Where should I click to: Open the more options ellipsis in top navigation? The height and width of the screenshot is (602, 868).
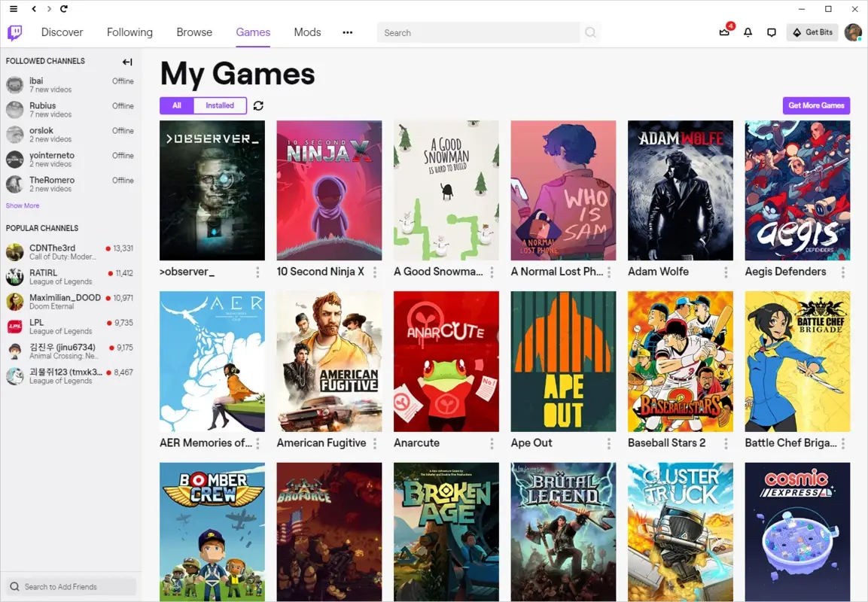(347, 32)
